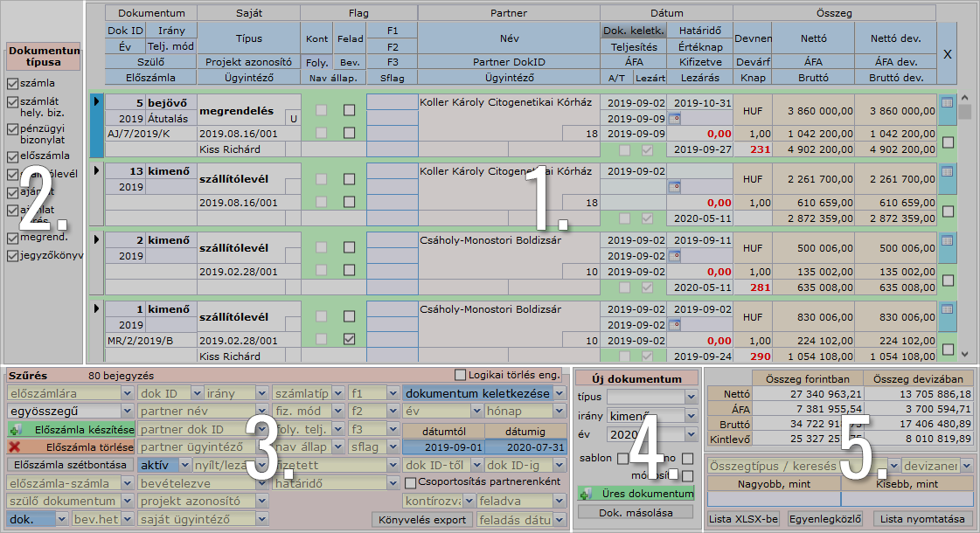Uncheck the számla document type checkbox
Viewport: 980px width, 533px height.
(x=12, y=85)
